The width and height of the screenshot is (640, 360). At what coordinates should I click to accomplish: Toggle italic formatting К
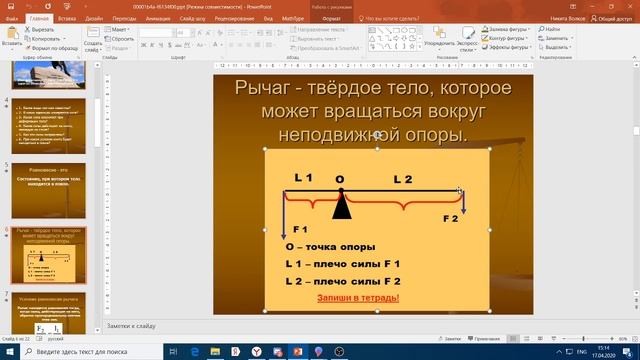(x=152, y=45)
